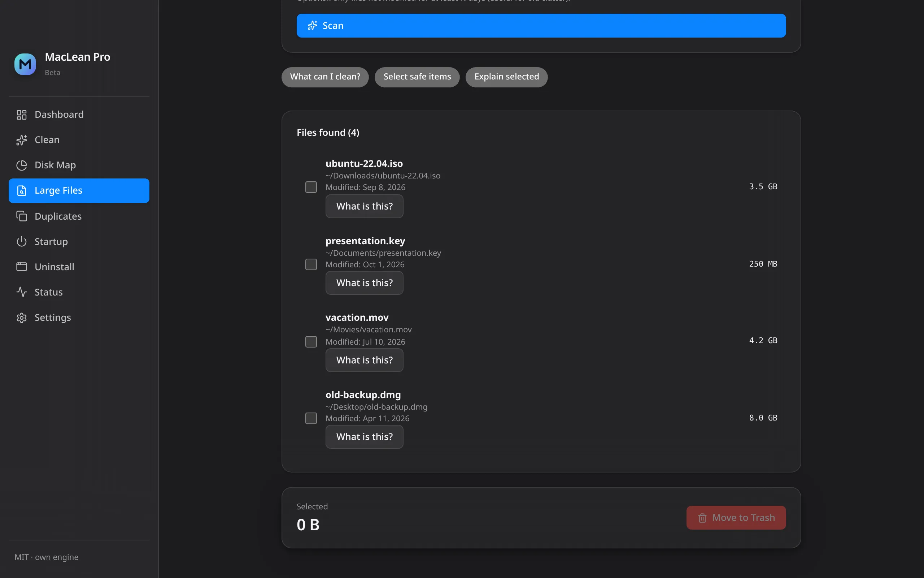Open the Startup section
The image size is (924, 578).
tap(79, 242)
